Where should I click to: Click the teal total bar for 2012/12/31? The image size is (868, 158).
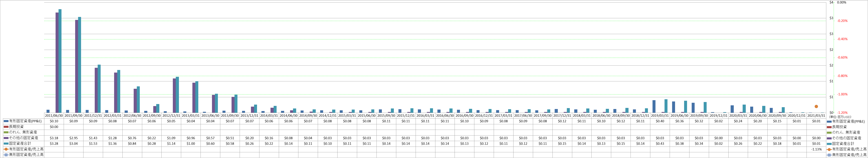coord(177,95)
